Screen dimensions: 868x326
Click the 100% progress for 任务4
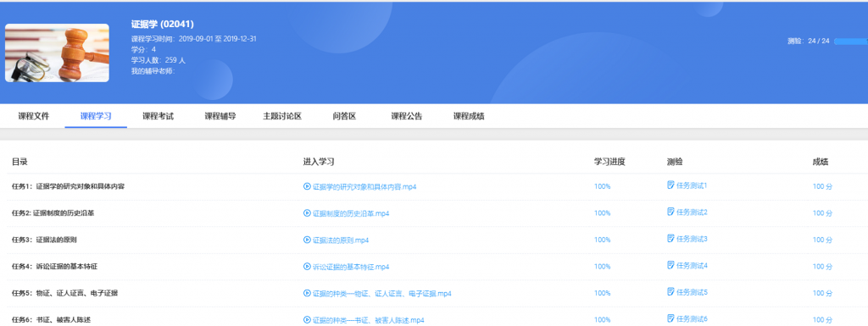(x=603, y=267)
